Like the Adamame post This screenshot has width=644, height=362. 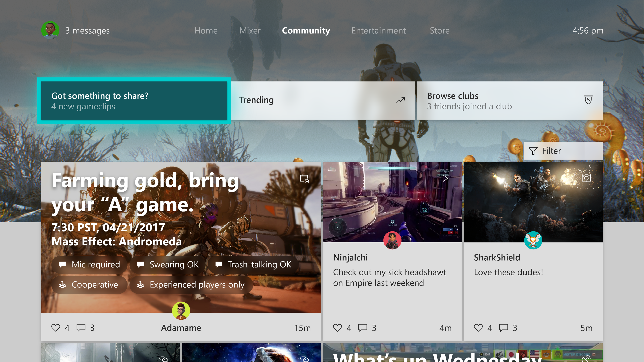point(56,328)
